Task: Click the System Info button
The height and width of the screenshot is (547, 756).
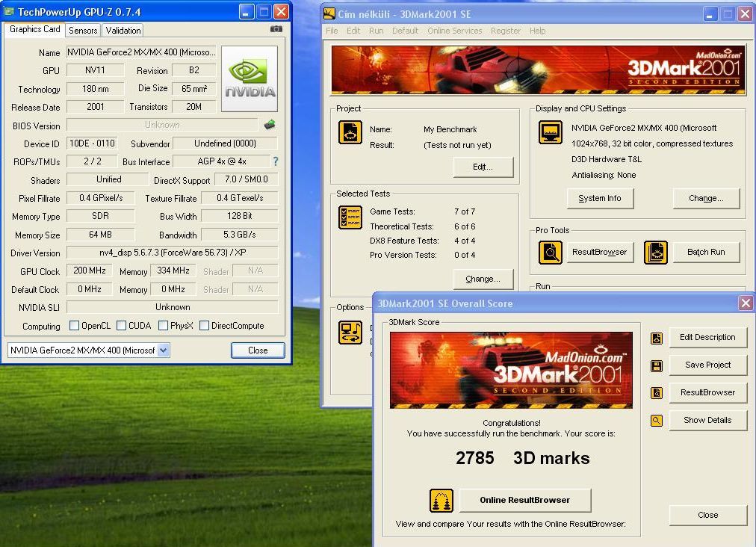Action: click(x=600, y=198)
